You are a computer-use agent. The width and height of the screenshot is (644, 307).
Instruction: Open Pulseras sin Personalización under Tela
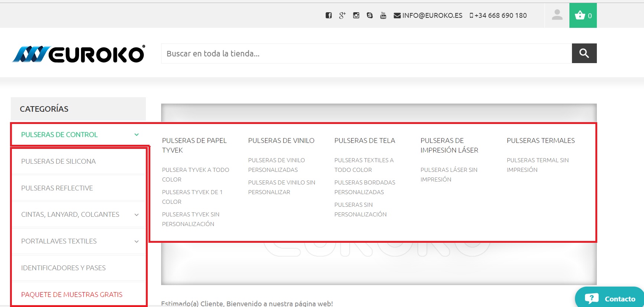click(360, 210)
